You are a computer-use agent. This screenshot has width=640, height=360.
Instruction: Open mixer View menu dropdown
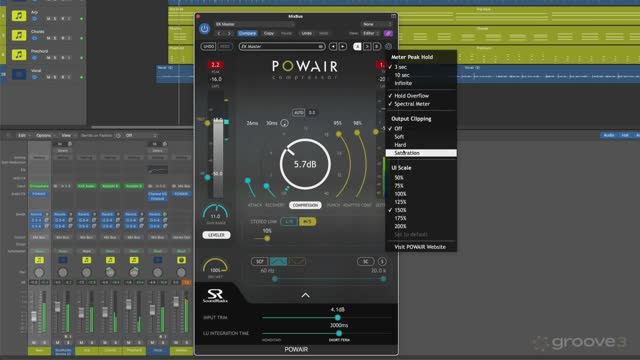click(67, 135)
